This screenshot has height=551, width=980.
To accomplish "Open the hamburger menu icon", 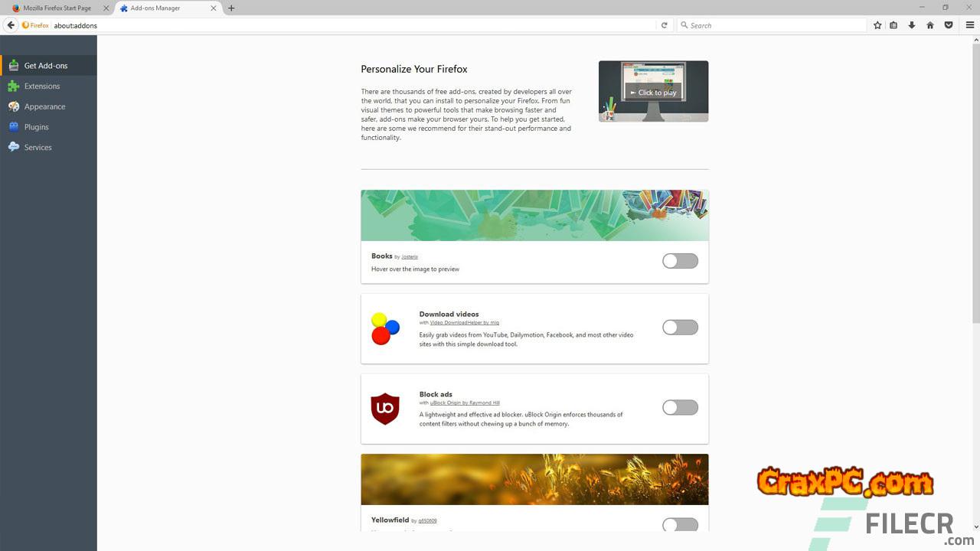I will click(970, 25).
